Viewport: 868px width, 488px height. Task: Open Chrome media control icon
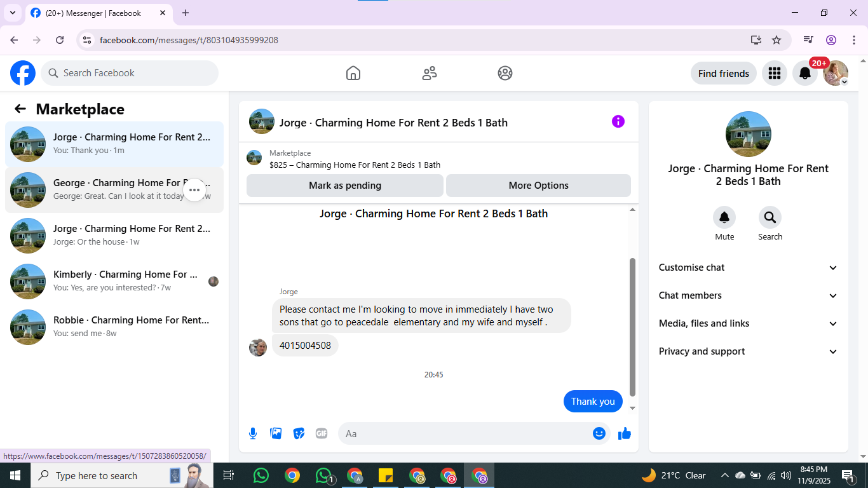coord(808,39)
